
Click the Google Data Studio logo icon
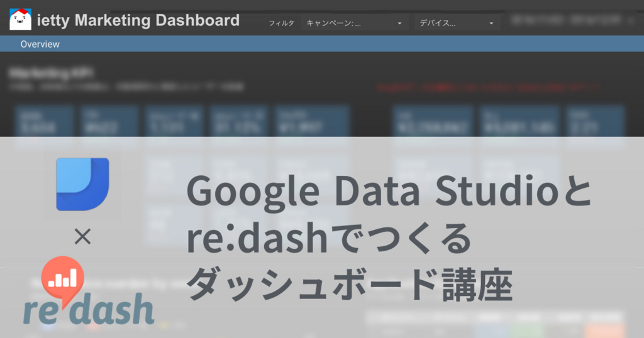click(x=82, y=184)
